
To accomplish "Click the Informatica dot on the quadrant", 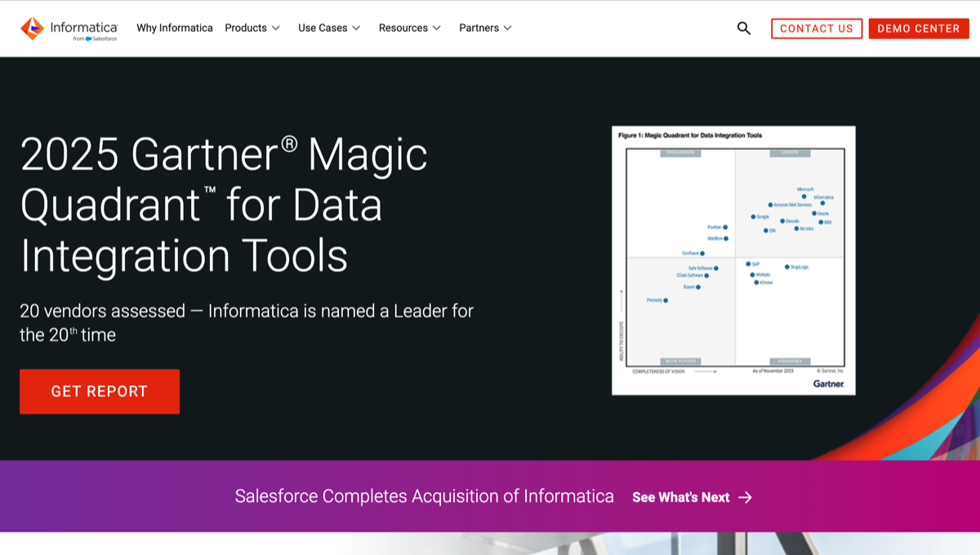I will click(x=822, y=203).
